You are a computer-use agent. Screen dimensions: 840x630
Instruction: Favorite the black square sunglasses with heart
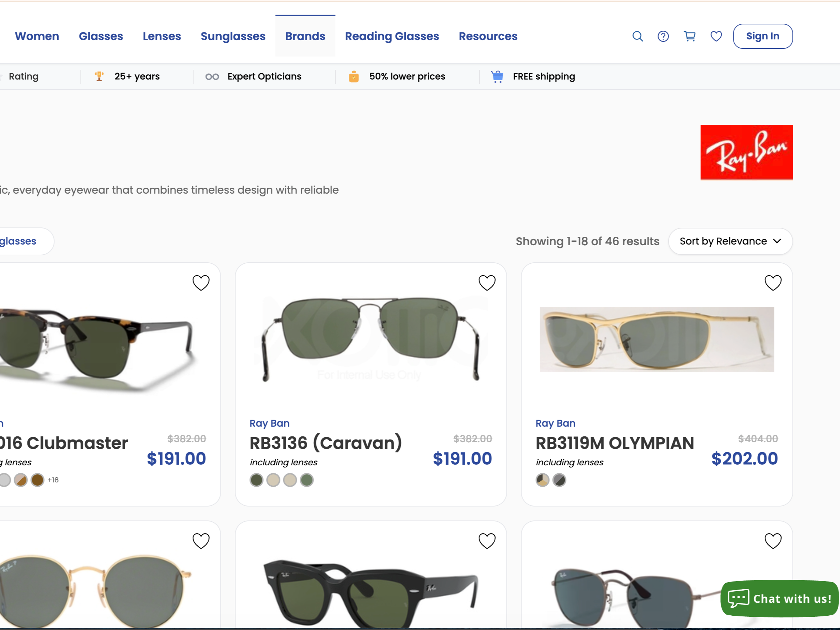487,541
